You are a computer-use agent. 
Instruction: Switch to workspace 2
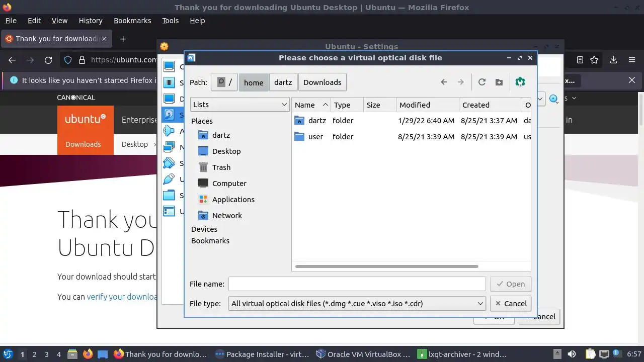35,354
